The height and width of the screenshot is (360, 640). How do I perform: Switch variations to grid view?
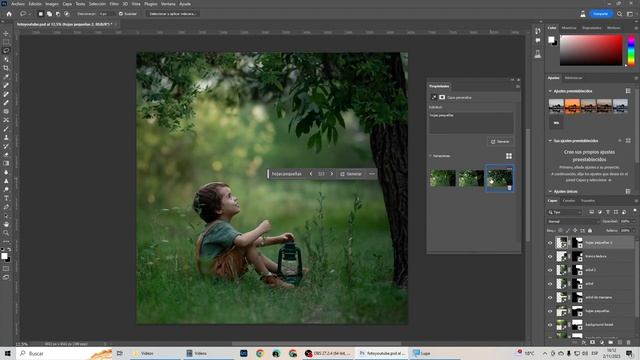click(x=509, y=156)
